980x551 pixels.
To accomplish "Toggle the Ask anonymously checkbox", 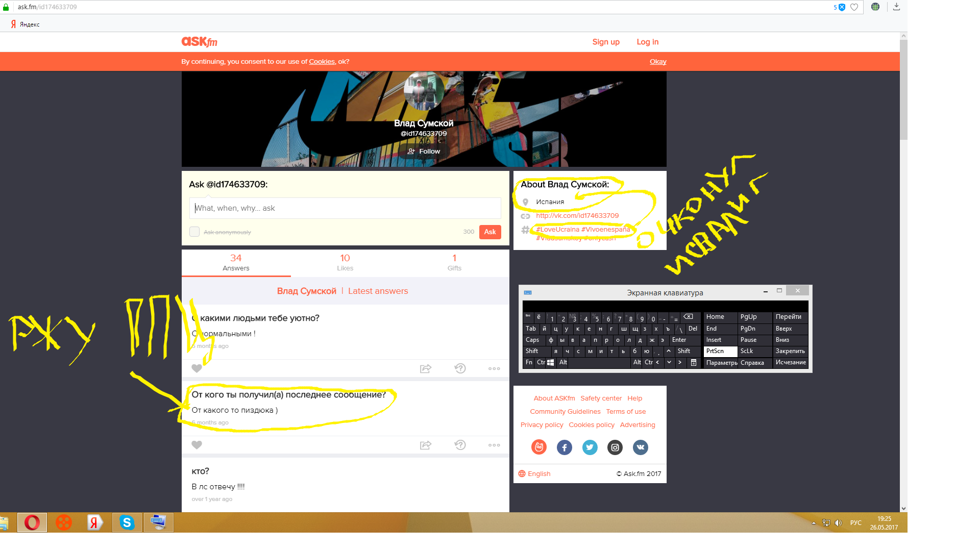I will (x=194, y=232).
